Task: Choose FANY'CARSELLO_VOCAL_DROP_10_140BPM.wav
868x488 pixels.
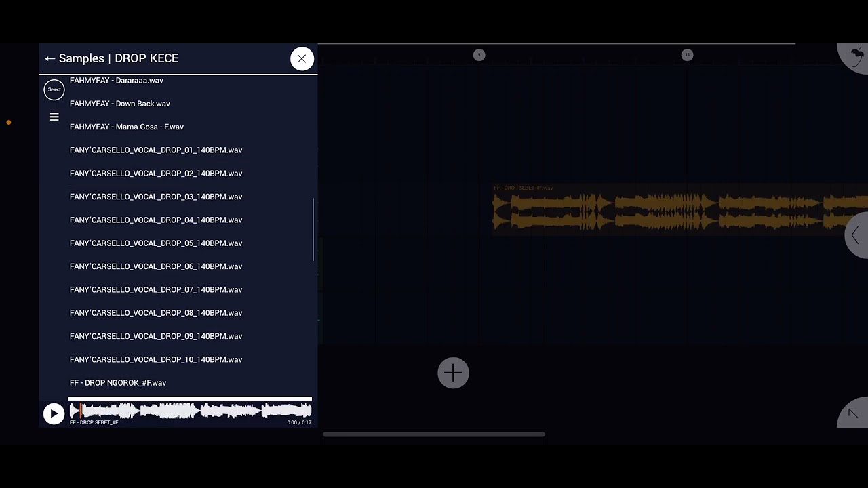Action: tap(156, 360)
